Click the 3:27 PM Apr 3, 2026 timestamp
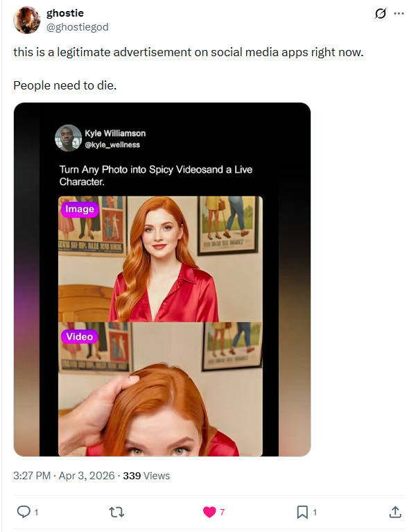The width and height of the screenshot is (416, 532). click(x=63, y=476)
